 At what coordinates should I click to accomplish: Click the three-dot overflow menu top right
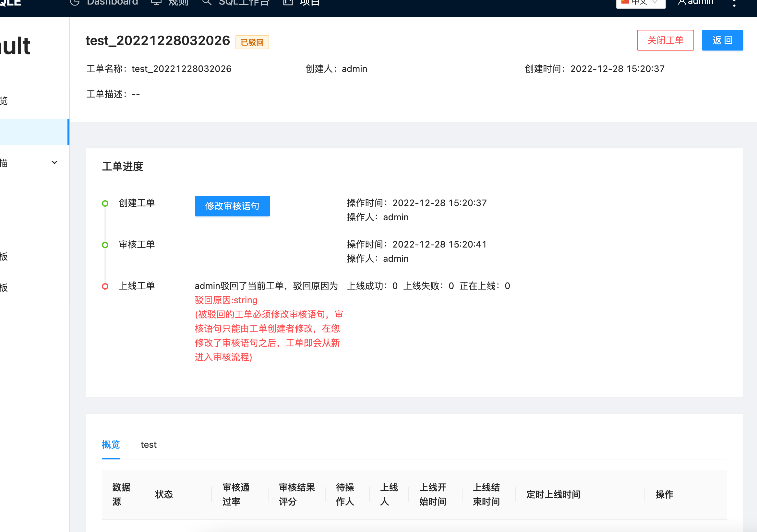pos(735,3)
